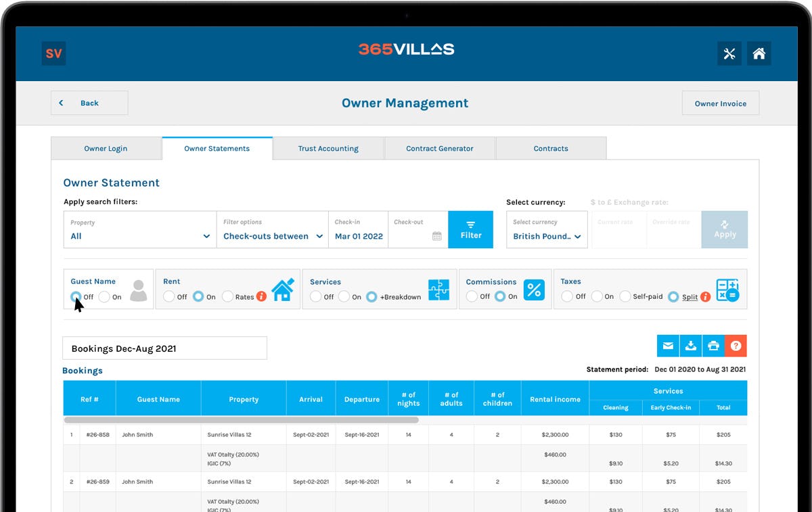Click the Commissions percent icon

point(534,290)
